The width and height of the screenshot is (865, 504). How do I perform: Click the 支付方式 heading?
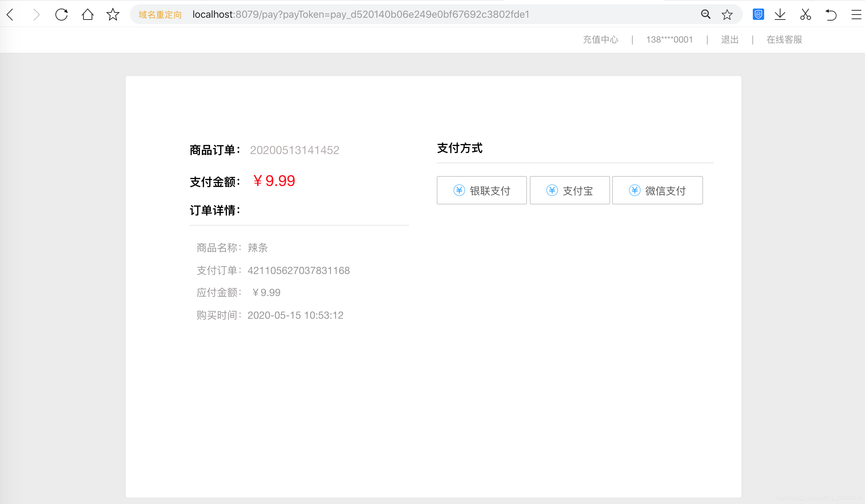(459, 148)
